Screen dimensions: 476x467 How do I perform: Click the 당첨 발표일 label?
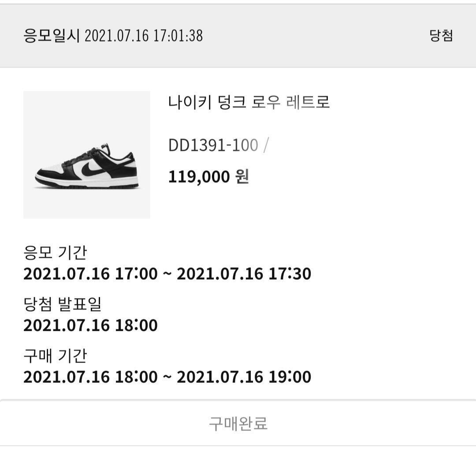pos(63,304)
